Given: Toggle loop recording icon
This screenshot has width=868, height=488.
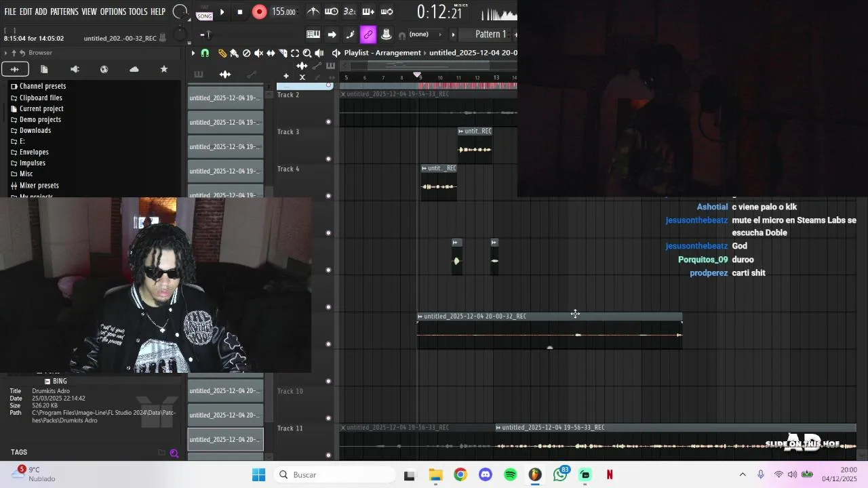Looking at the screenshot, I should (387, 12).
